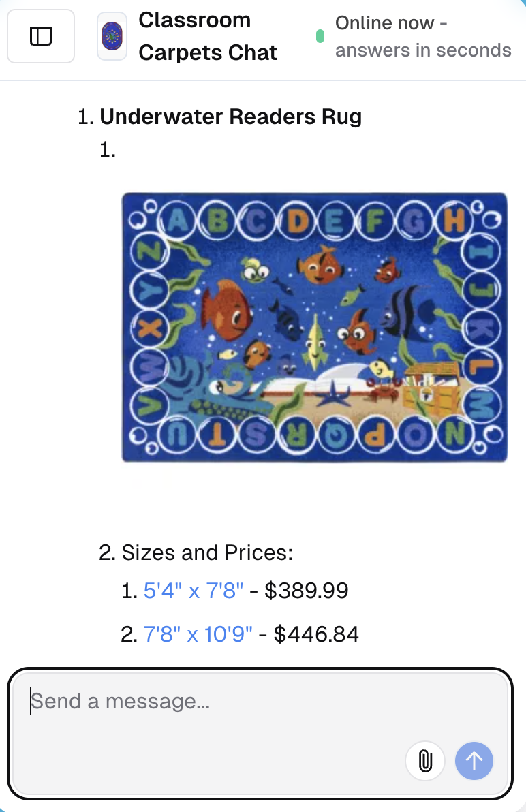526x812 pixels.
Task: Click the $446.84 price text
Action: point(316,634)
